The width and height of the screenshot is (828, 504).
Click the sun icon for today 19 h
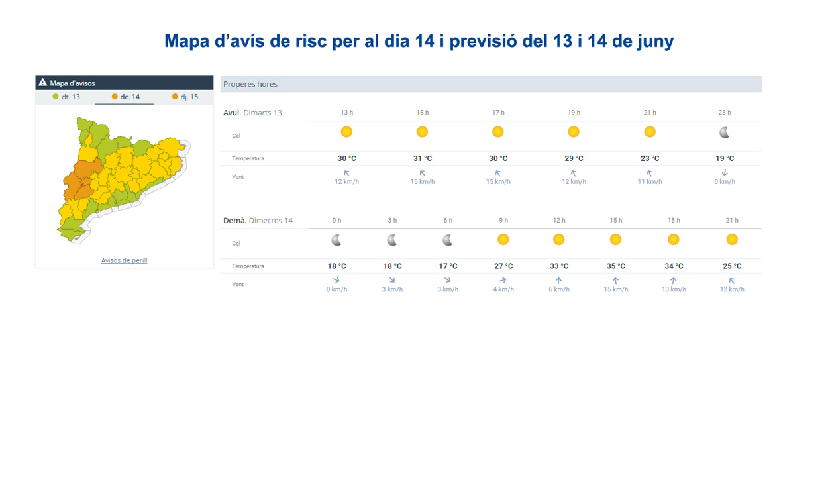point(574,132)
